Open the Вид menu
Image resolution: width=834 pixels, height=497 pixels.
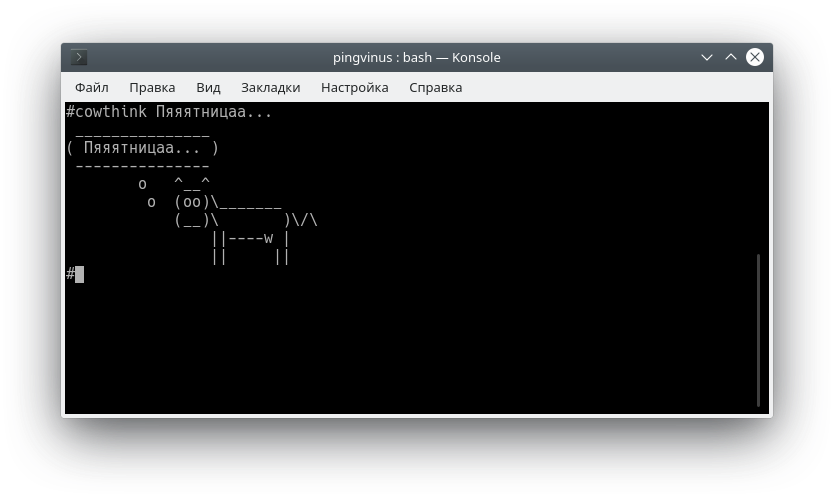208,88
